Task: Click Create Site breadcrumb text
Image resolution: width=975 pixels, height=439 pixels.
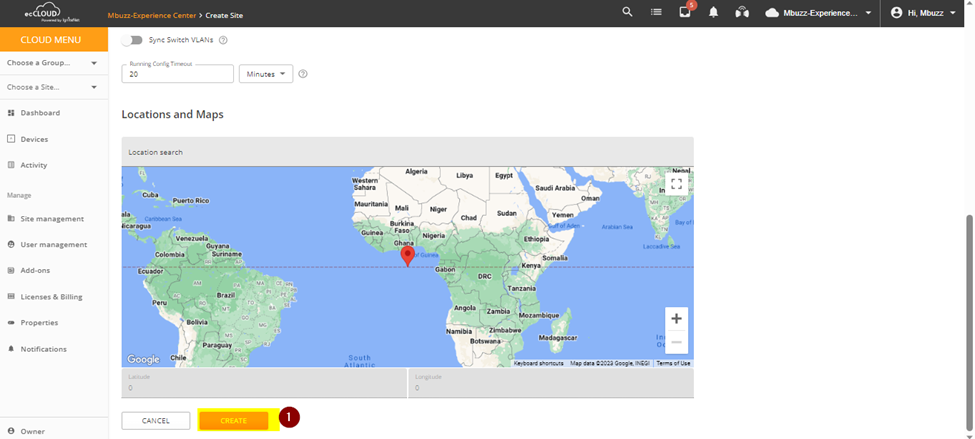Action: 224,16
